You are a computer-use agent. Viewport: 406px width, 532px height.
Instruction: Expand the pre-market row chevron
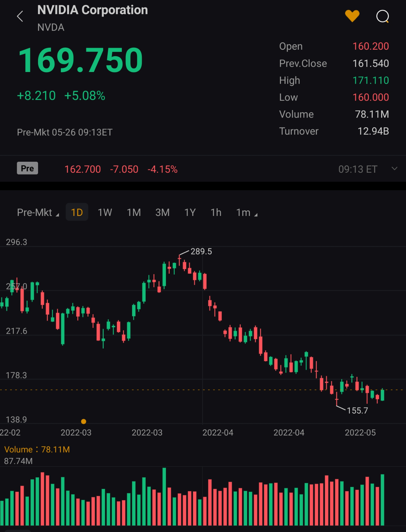coord(394,169)
